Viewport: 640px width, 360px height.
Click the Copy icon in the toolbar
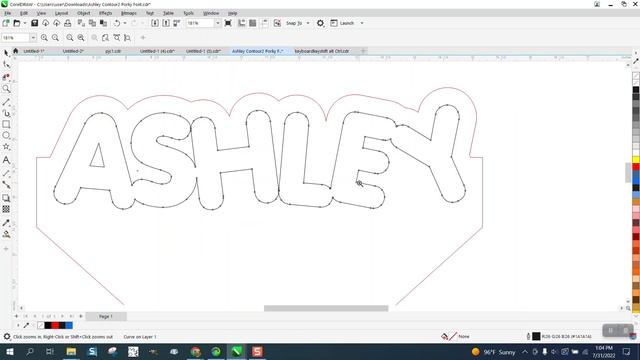[92, 23]
